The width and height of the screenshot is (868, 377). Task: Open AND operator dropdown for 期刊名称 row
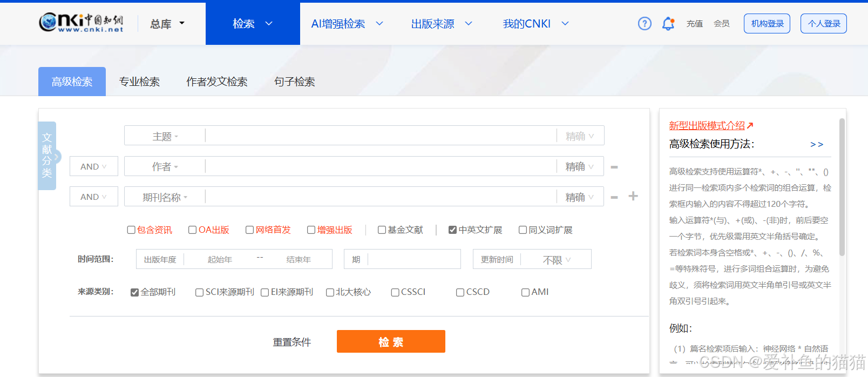point(94,197)
